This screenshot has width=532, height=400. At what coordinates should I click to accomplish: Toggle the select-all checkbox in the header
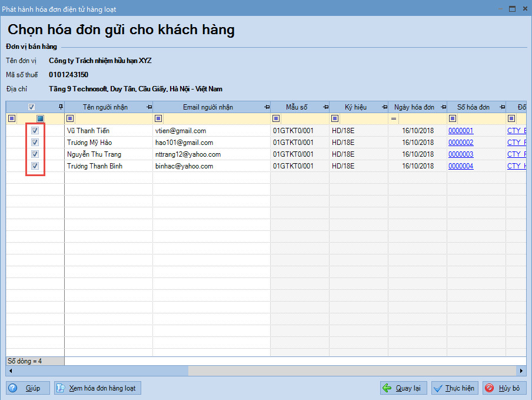tap(31, 107)
